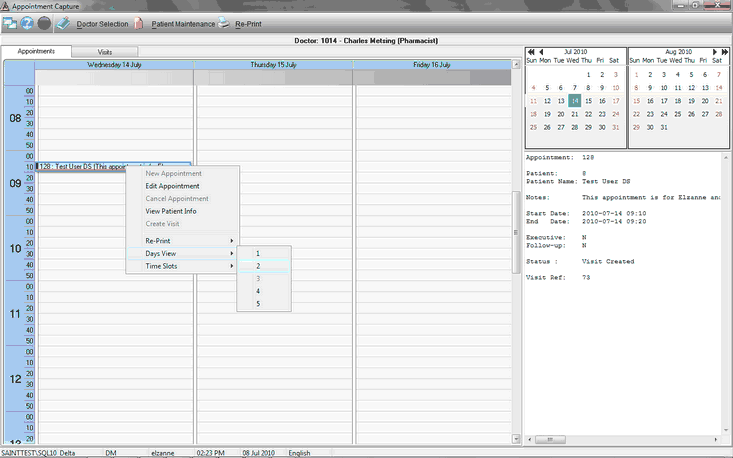Click 'Jul 2010' calendar month title

575,52
